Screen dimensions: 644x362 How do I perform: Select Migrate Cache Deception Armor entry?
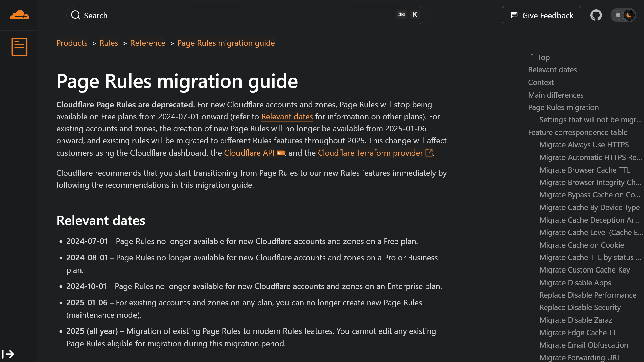coord(590,220)
